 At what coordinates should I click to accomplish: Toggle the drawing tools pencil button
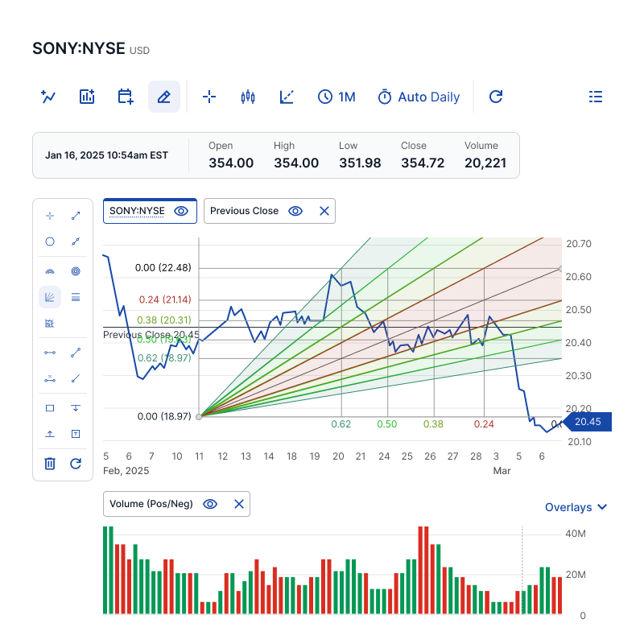click(x=164, y=97)
